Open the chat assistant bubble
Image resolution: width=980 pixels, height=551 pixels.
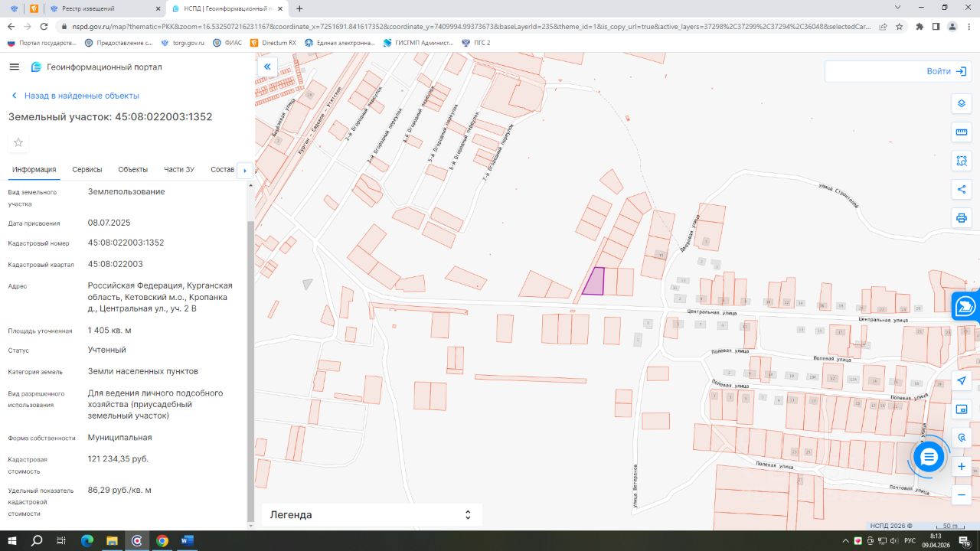[x=929, y=457]
